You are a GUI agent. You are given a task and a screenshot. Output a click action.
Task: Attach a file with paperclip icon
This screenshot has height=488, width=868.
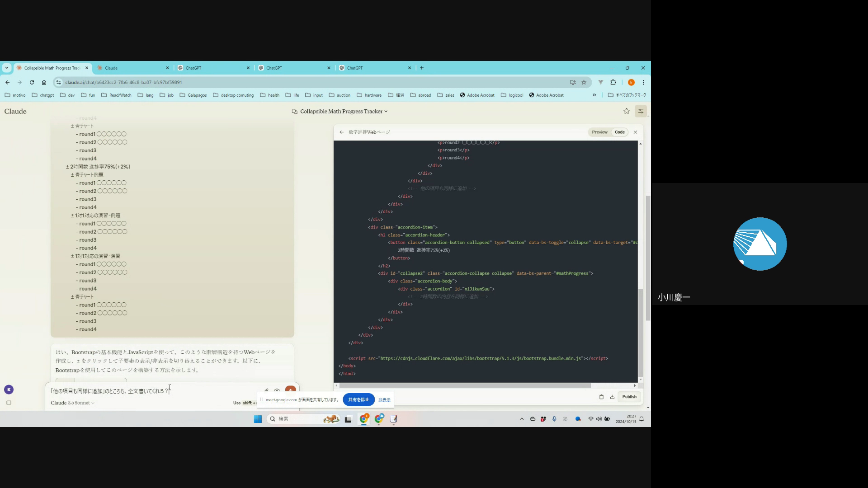(x=266, y=390)
